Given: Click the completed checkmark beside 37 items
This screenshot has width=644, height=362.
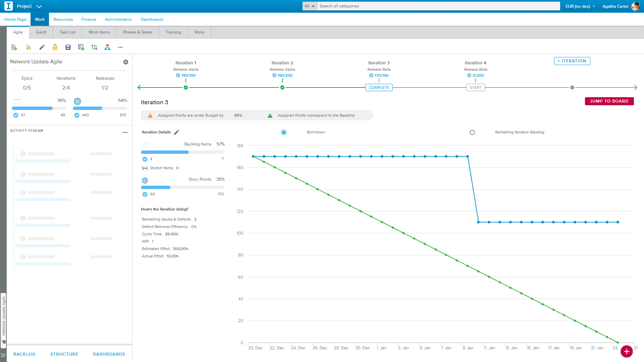Looking at the screenshot, I should pyautogui.click(x=16, y=115).
